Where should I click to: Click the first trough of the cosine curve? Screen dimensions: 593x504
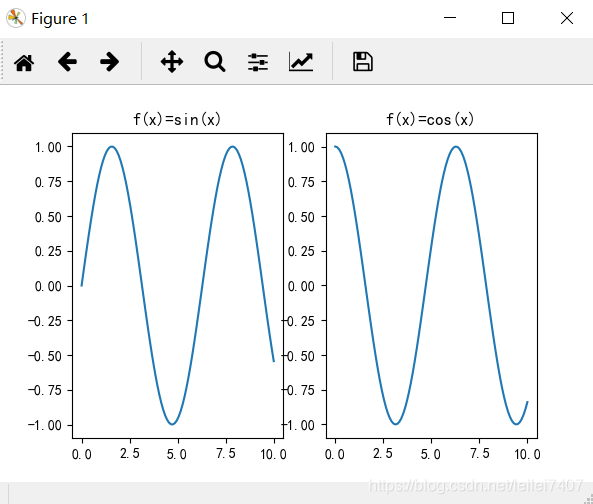coord(396,424)
